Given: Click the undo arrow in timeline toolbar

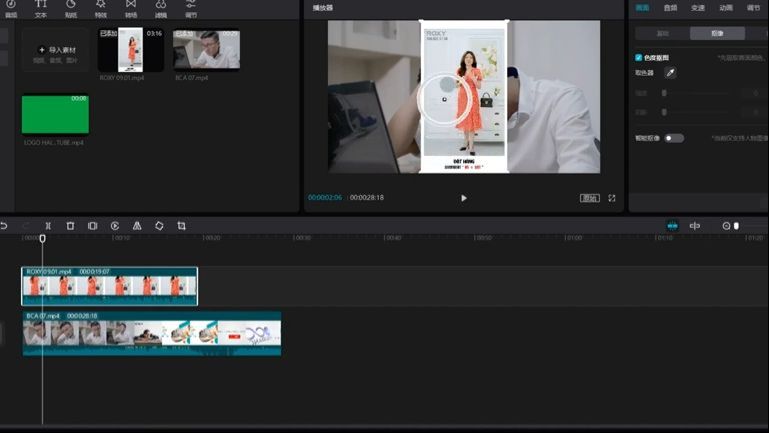Looking at the screenshot, I should (x=4, y=226).
